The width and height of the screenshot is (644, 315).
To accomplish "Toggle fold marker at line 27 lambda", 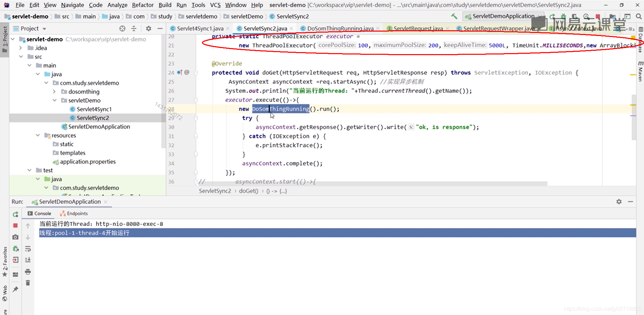I will tap(196, 100).
